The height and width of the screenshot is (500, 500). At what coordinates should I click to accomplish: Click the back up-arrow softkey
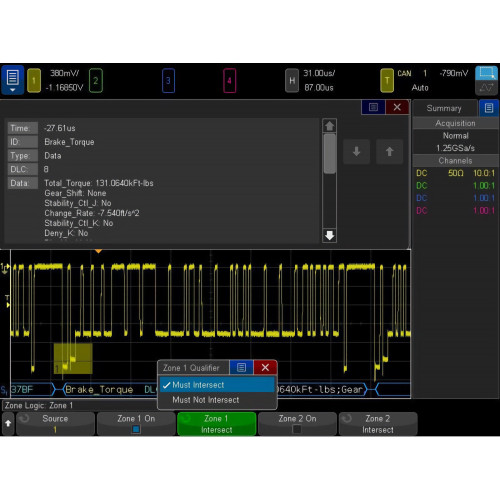[8, 423]
